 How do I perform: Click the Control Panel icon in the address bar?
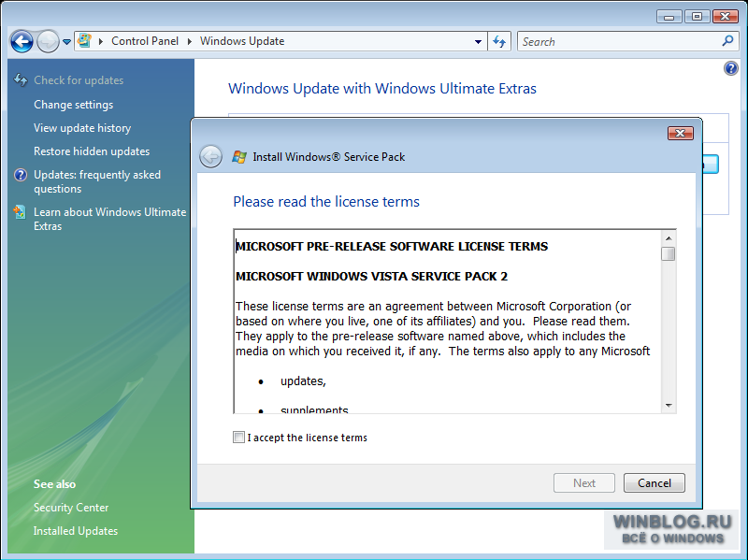point(84,40)
